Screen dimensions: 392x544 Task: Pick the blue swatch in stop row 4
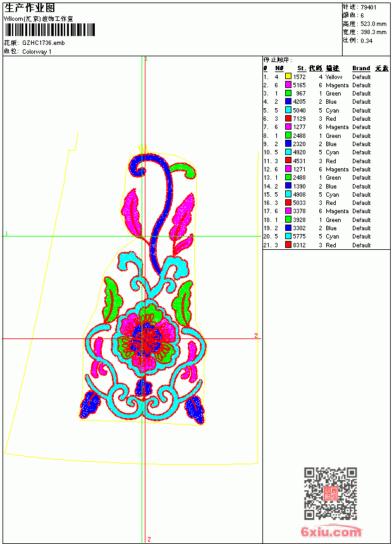(288, 101)
